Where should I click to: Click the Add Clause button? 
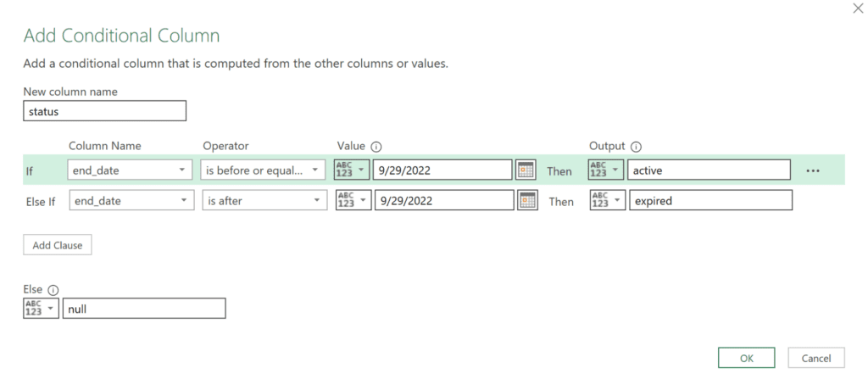(57, 245)
